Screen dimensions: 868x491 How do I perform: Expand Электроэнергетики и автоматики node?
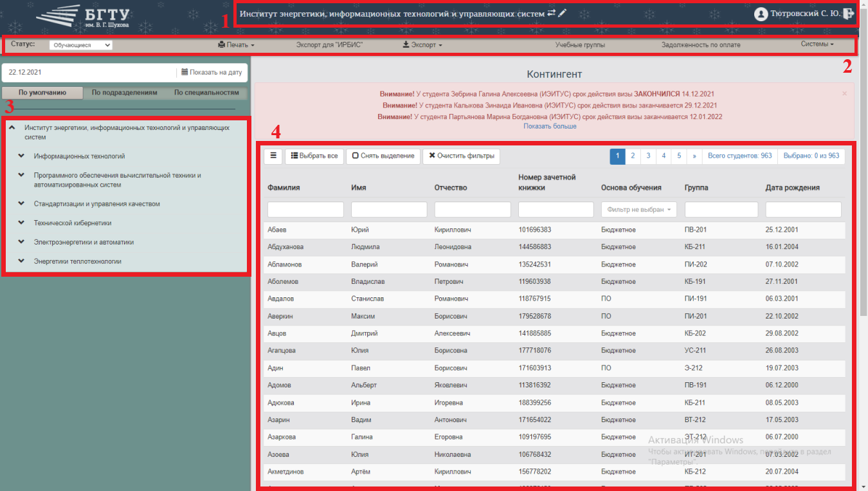pos(21,242)
